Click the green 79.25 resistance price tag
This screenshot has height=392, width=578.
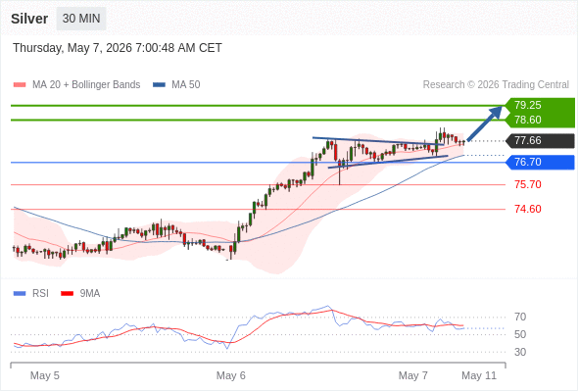(x=540, y=105)
